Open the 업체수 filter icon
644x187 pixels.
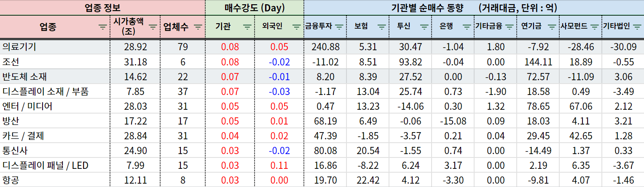(198, 27)
